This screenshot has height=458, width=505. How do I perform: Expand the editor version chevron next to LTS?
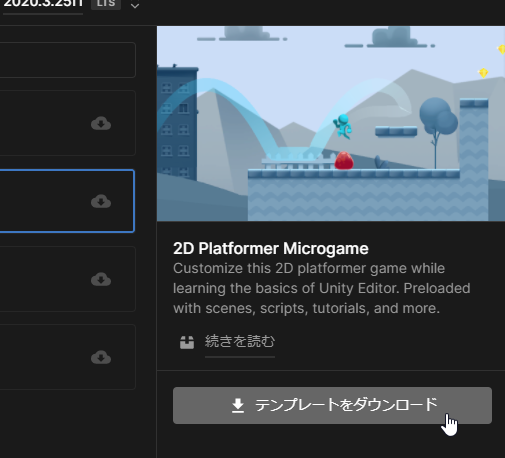135,5
